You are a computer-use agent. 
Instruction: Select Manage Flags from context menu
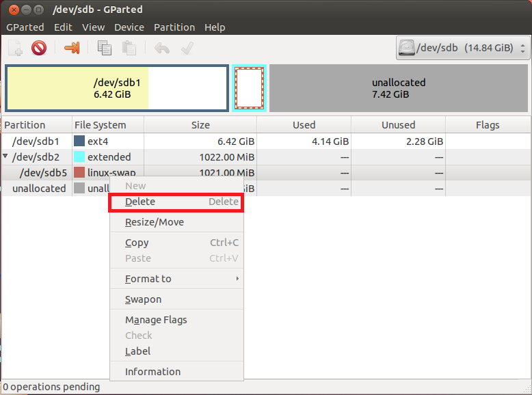click(156, 320)
